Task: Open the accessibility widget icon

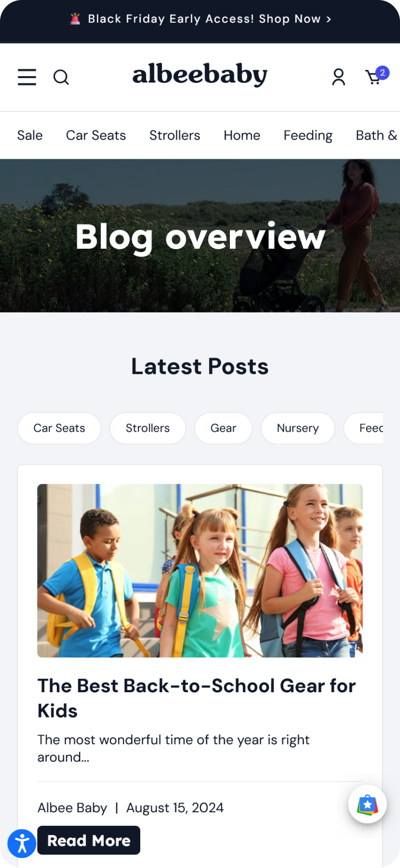Action: (22, 844)
